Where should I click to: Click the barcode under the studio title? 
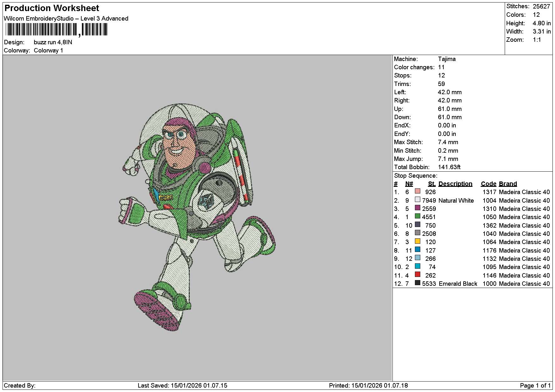[x=56, y=30]
